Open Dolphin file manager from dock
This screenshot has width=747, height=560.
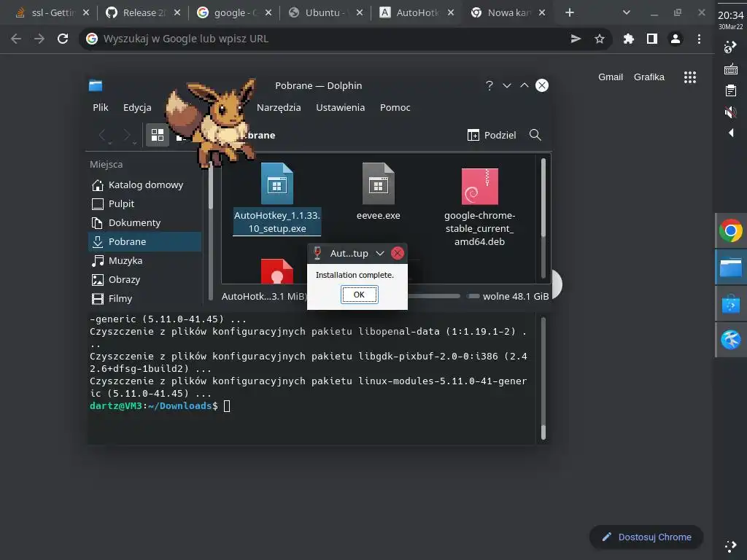[x=731, y=268]
